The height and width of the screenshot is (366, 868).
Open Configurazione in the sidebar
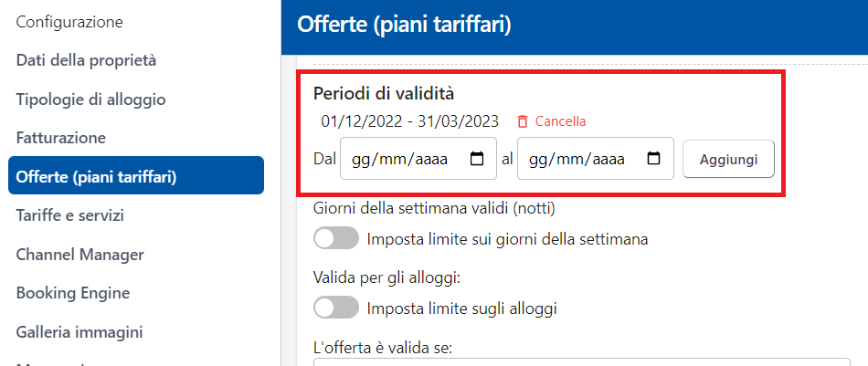(69, 21)
